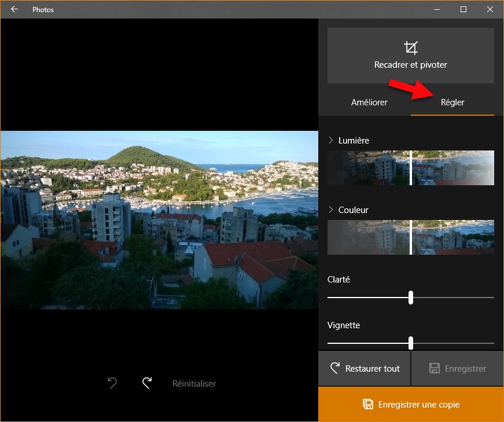Maximize the Photos window

pos(463,9)
